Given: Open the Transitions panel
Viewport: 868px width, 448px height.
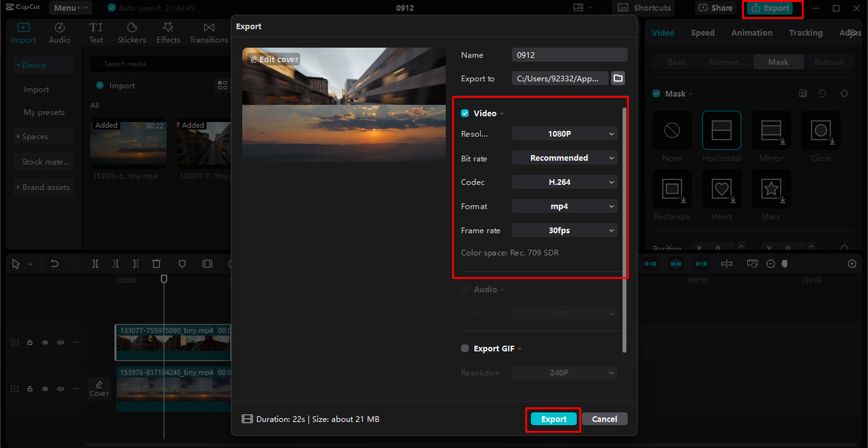Looking at the screenshot, I should click(x=209, y=33).
